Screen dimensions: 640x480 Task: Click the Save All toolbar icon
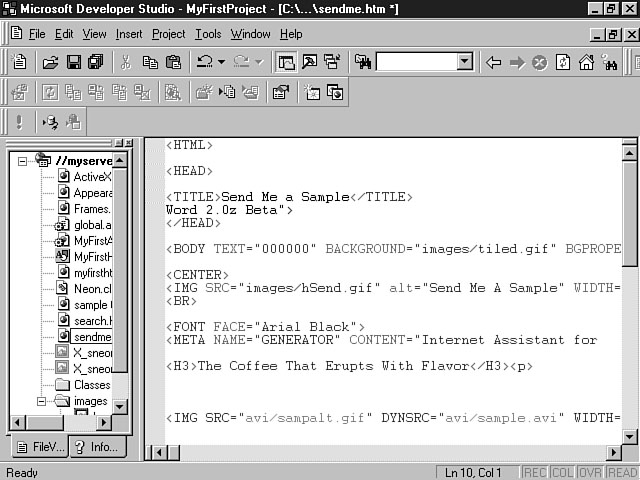95,62
